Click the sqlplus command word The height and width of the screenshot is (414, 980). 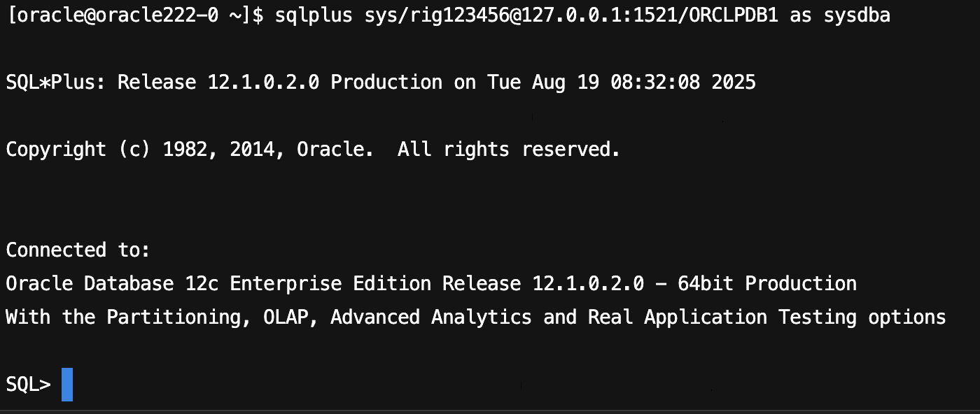314,15
